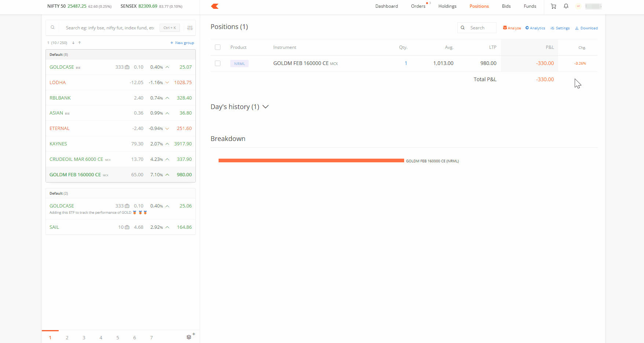The image size is (644, 343).
Task: Select KAYNES in the watchlist
Action: [x=58, y=144]
